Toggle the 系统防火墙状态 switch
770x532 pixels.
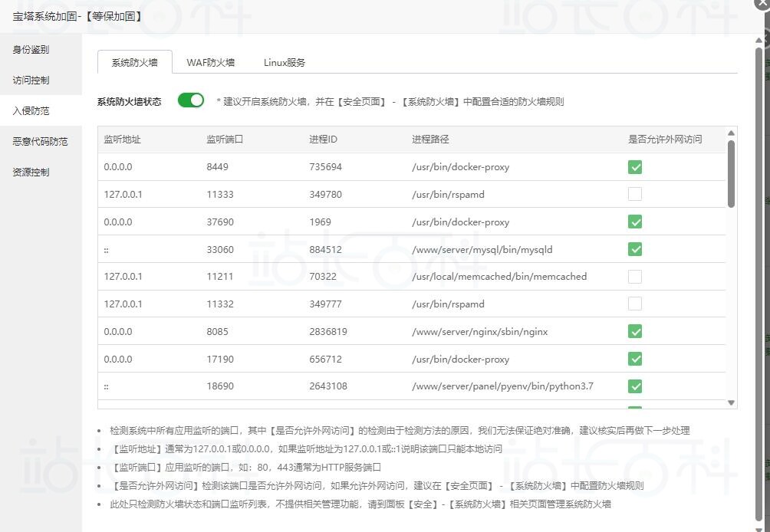point(191,100)
